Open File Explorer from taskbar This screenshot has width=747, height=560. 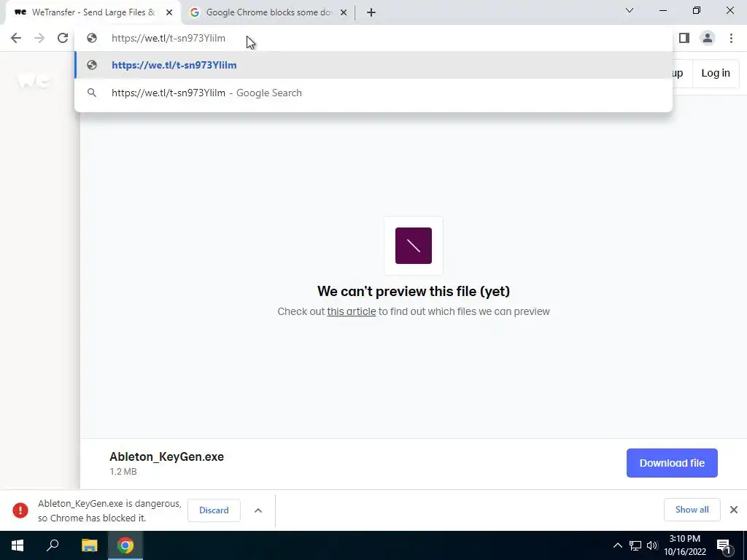[x=89, y=545]
